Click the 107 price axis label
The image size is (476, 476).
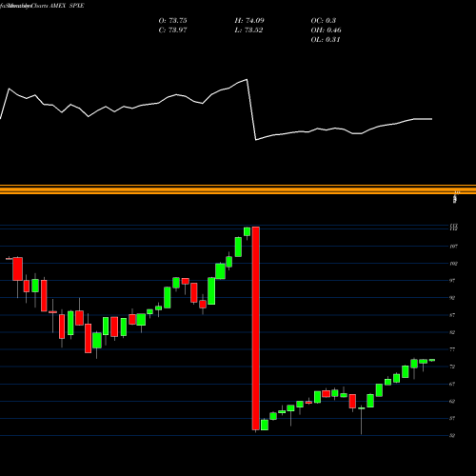[454, 247]
